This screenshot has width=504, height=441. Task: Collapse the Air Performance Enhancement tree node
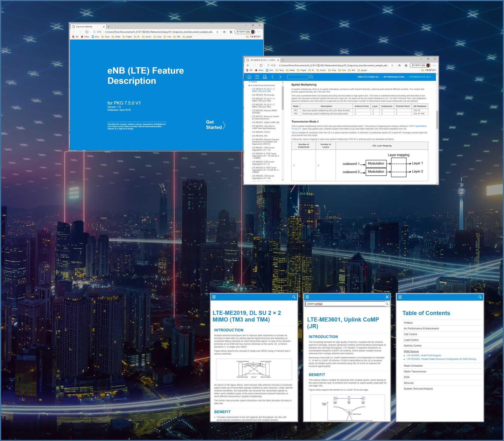pos(249,85)
